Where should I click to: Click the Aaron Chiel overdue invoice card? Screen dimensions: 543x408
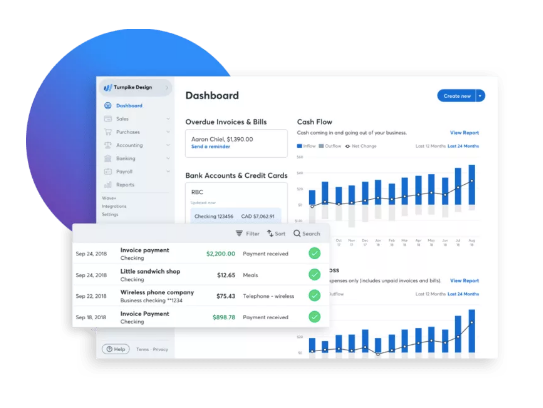[x=236, y=143]
